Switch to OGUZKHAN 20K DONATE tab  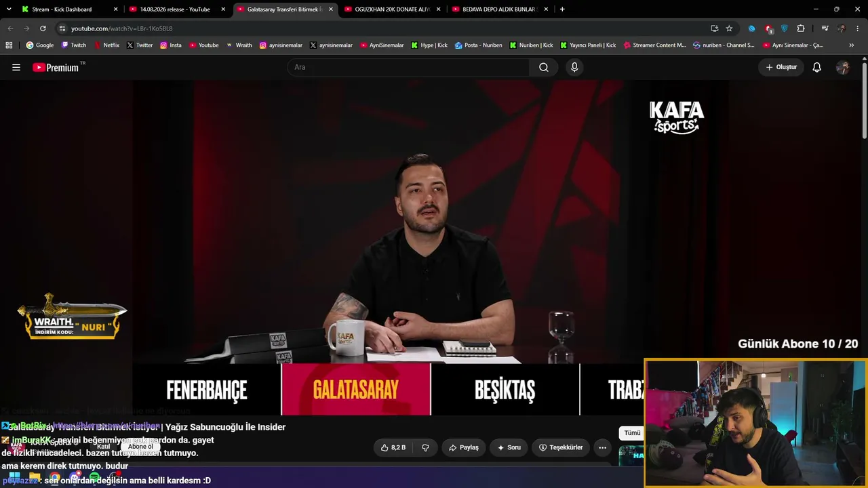393,9
